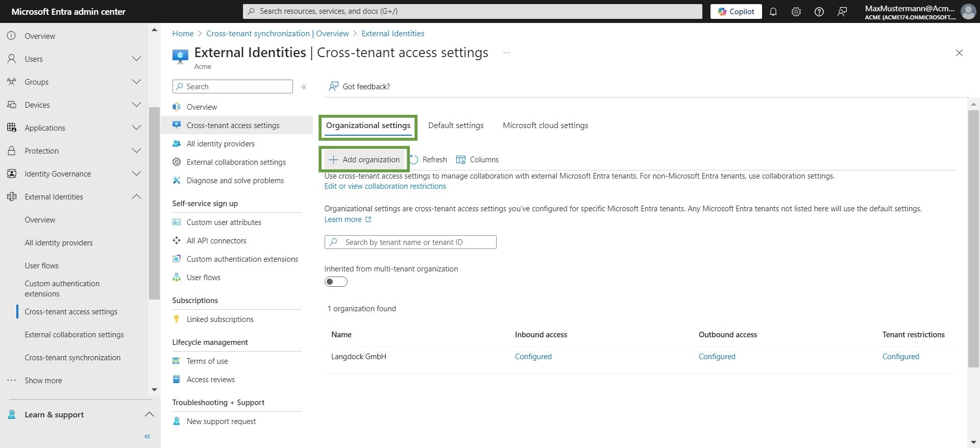This screenshot has height=448, width=980.
Task: Toggle Inherited from multi-tenant organization switch
Action: pos(336,282)
